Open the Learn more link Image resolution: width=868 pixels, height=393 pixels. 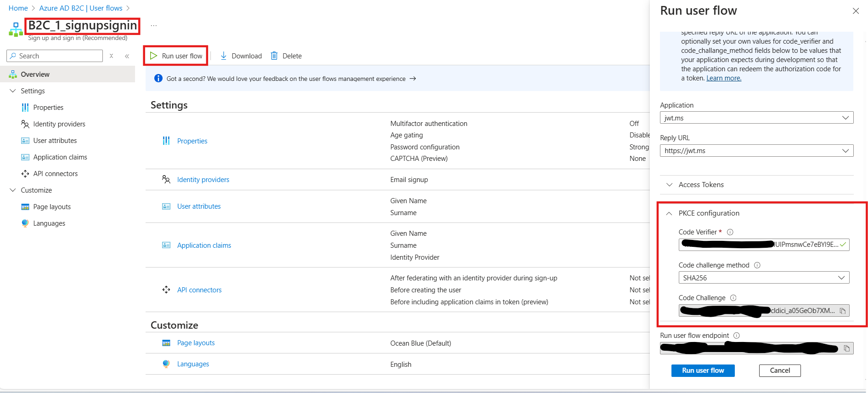(724, 78)
